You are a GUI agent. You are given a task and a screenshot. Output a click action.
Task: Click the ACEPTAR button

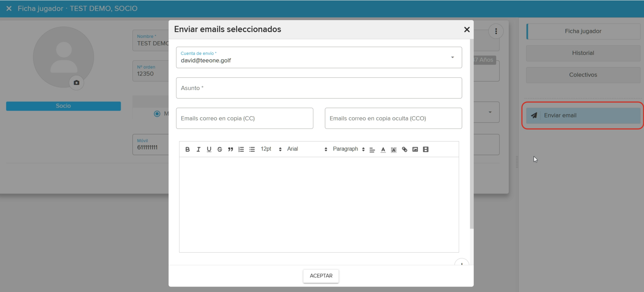(x=321, y=276)
